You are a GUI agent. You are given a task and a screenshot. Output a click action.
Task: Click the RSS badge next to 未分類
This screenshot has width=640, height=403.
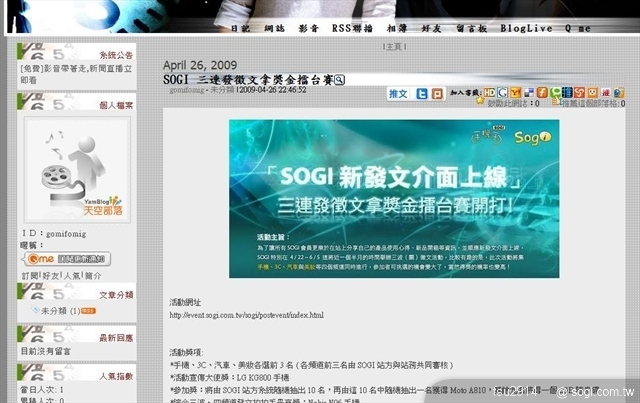89,311
